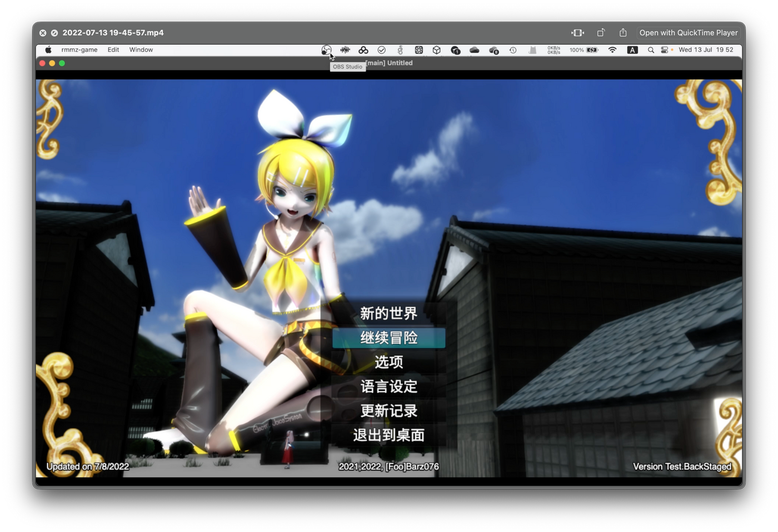This screenshot has height=532, width=778.
Task: Select the highlighted 继续冒险 option
Action: pyautogui.click(x=389, y=338)
